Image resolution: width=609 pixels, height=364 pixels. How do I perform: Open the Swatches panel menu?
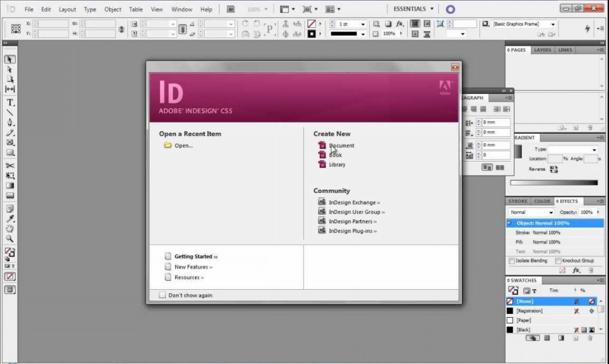coord(601,280)
